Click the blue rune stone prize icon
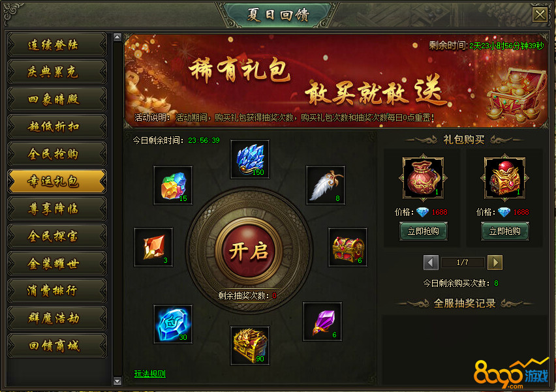The width and height of the screenshot is (556, 392). coord(173,324)
